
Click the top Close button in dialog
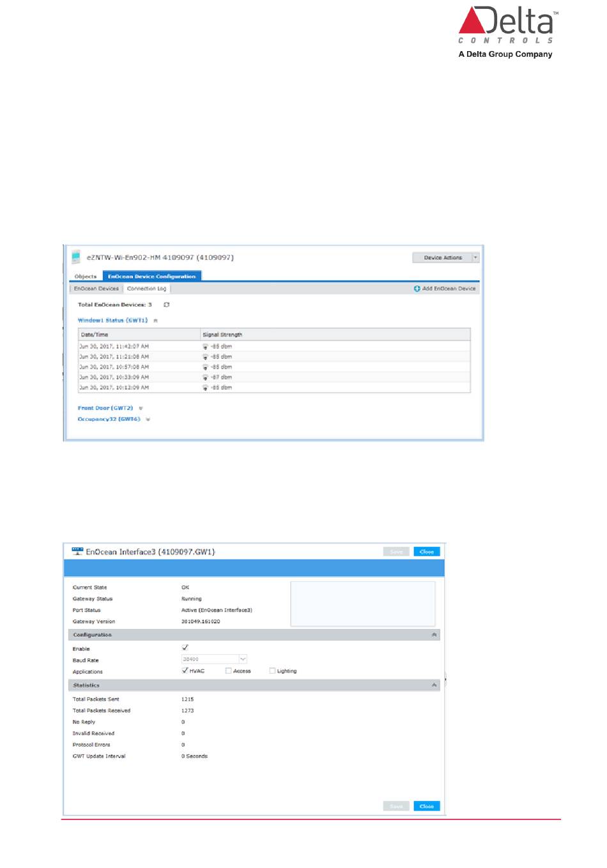(x=427, y=552)
